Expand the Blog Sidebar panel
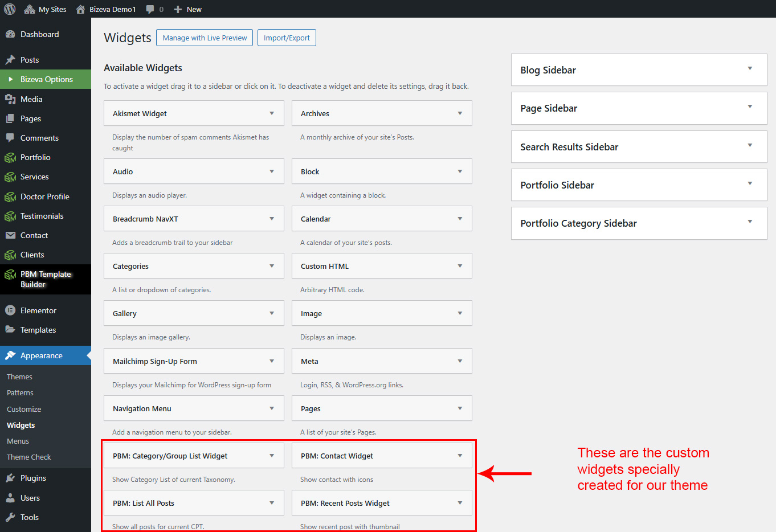776x532 pixels. (750, 69)
